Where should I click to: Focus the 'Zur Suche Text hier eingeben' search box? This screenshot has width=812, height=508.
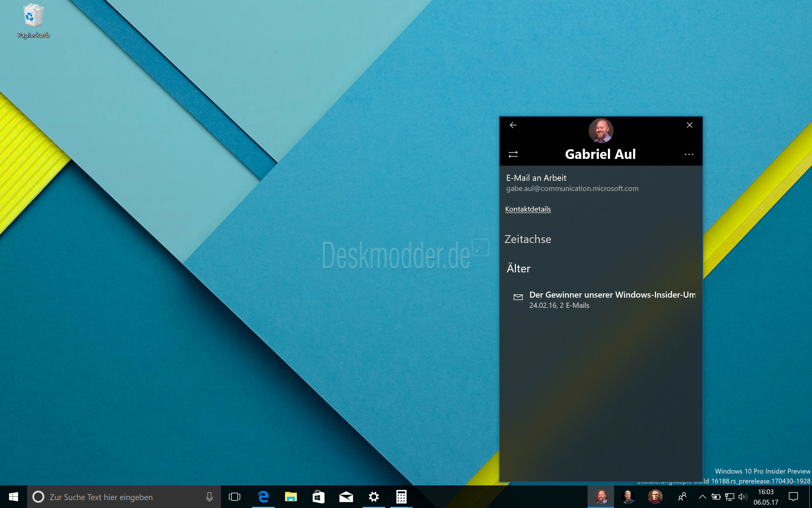[x=124, y=497]
